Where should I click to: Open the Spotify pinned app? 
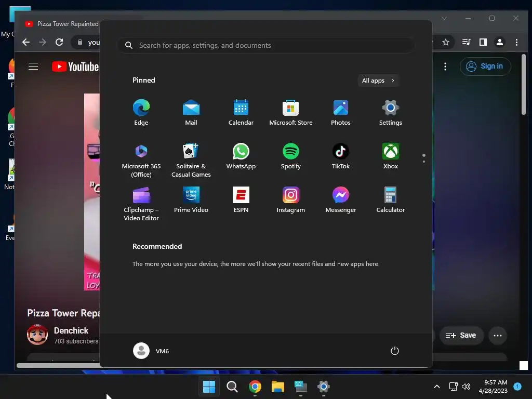click(x=291, y=156)
